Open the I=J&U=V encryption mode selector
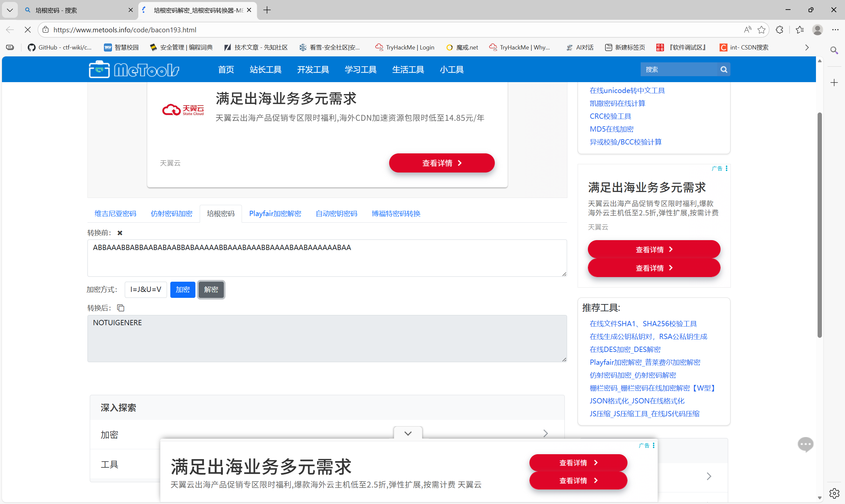 146,290
